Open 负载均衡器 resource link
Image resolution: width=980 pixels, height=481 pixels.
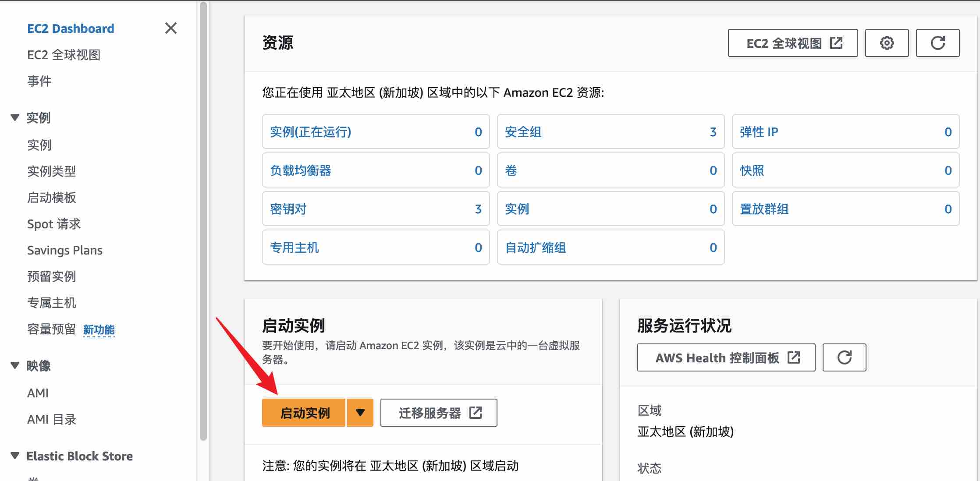click(301, 170)
